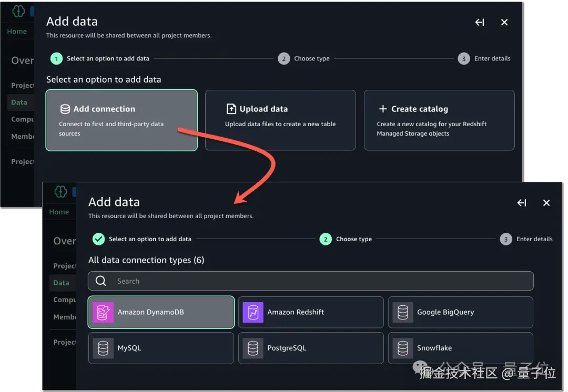Select Data in the upper sidebar
Viewport: 568px width, 392px height.
click(x=19, y=102)
